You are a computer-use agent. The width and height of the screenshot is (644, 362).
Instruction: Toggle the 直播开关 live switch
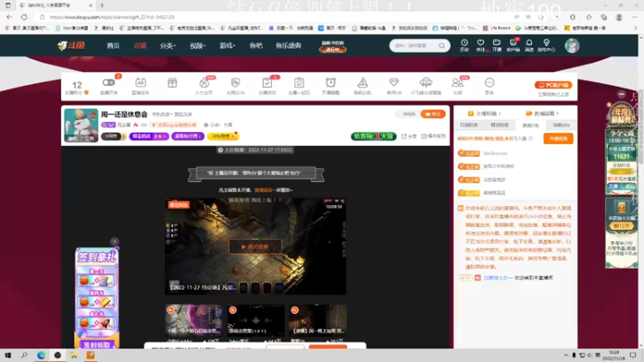109,85
